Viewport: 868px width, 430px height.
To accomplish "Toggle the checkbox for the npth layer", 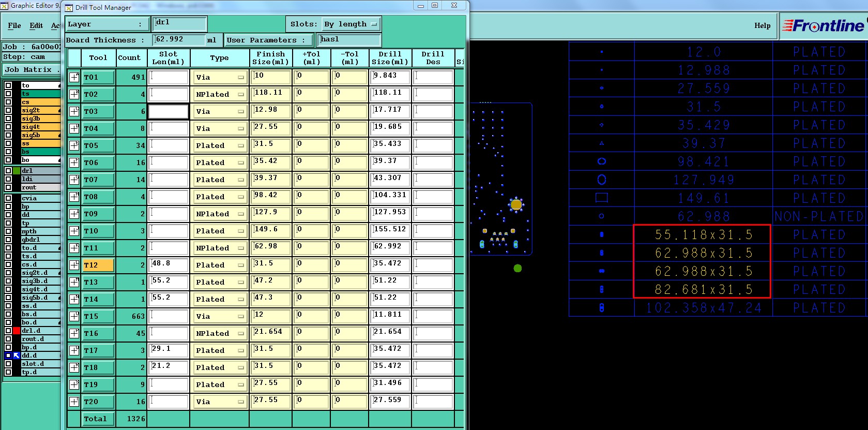I will 8,231.
